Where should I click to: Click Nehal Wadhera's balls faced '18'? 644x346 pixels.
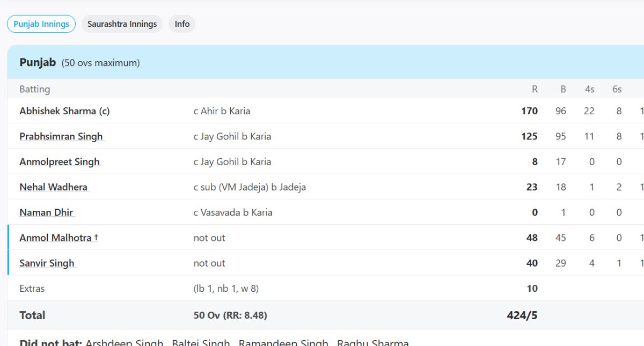[561, 187]
